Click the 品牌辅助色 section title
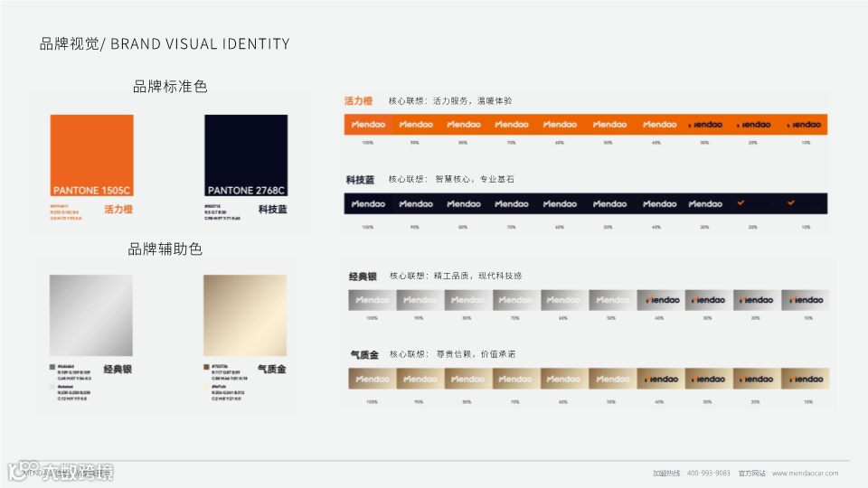Screen dimensions: 868x488 click(x=165, y=249)
